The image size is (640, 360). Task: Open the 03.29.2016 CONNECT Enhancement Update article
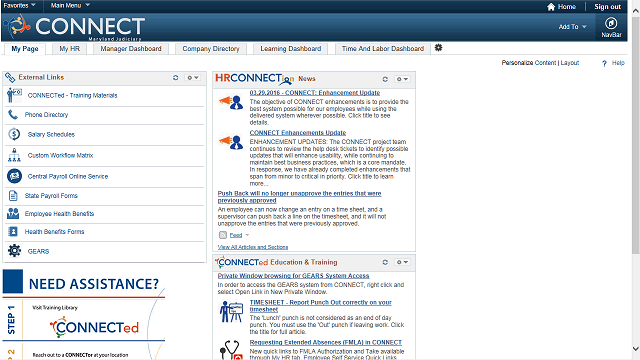click(315, 93)
